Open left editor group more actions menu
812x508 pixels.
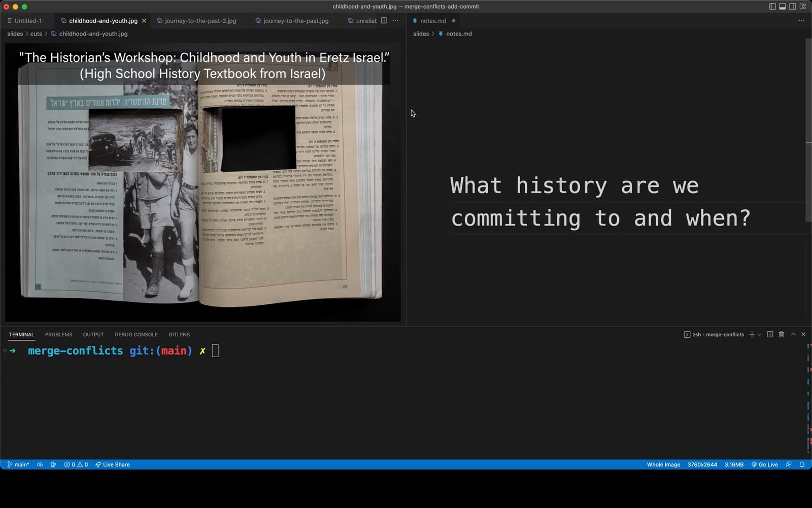[x=396, y=21]
